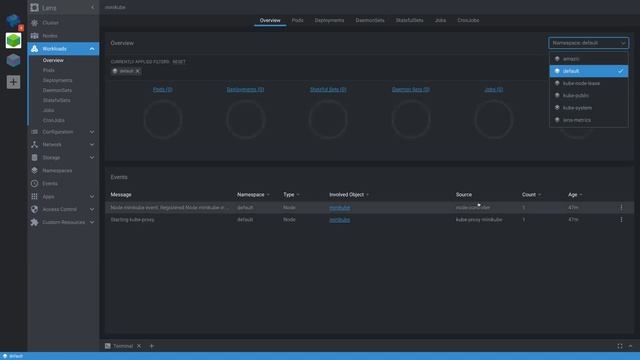Screen dimensions: 640x360
Task: Click the Network sidebar icon
Action: (35, 144)
